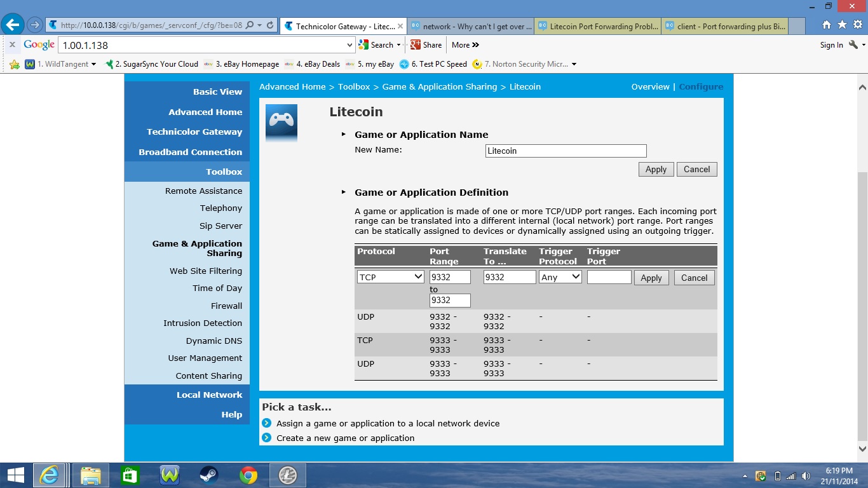Open Steam from the taskbar
868x488 pixels.
coord(208,475)
